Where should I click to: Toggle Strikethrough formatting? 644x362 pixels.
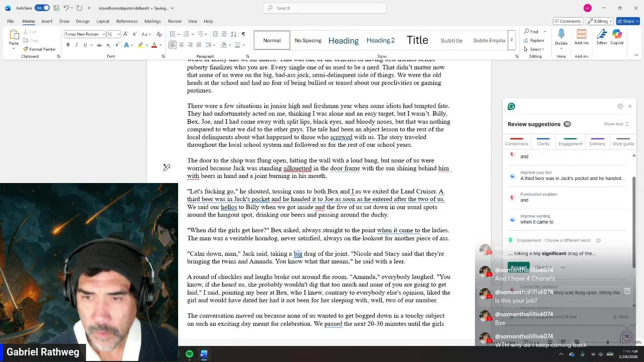click(99, 45)
